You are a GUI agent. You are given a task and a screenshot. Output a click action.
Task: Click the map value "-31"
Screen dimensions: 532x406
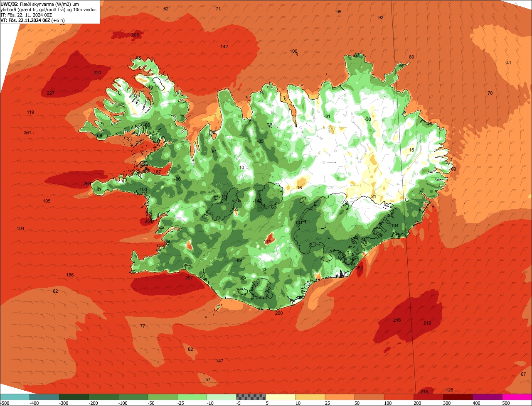coord(327,116)
